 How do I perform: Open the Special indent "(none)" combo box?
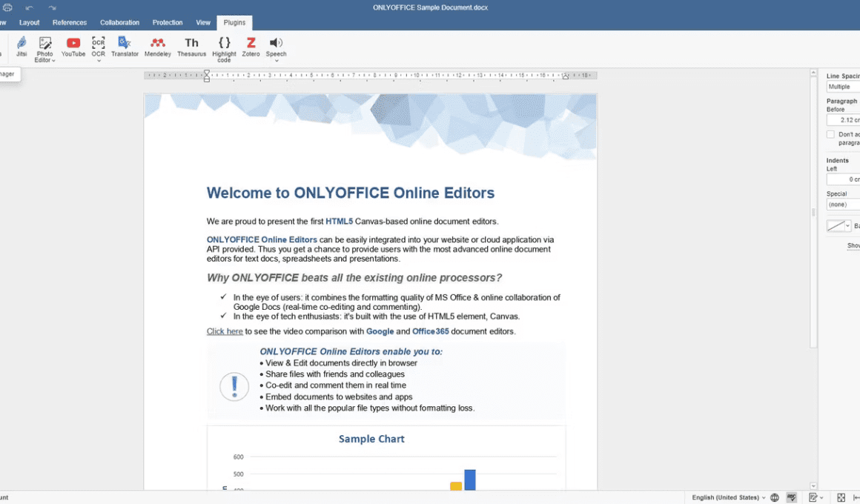[843, 205]
